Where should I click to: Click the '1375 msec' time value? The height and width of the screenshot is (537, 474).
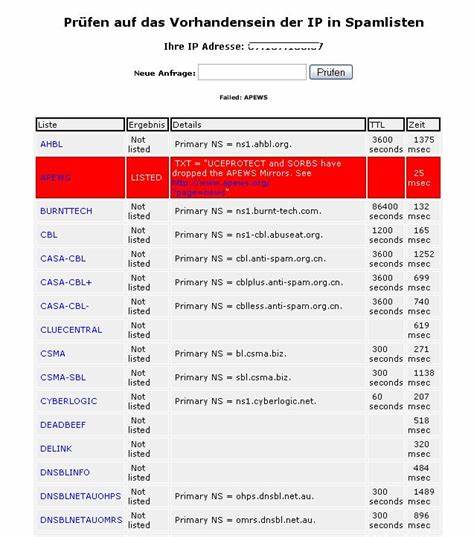(421, 145)
